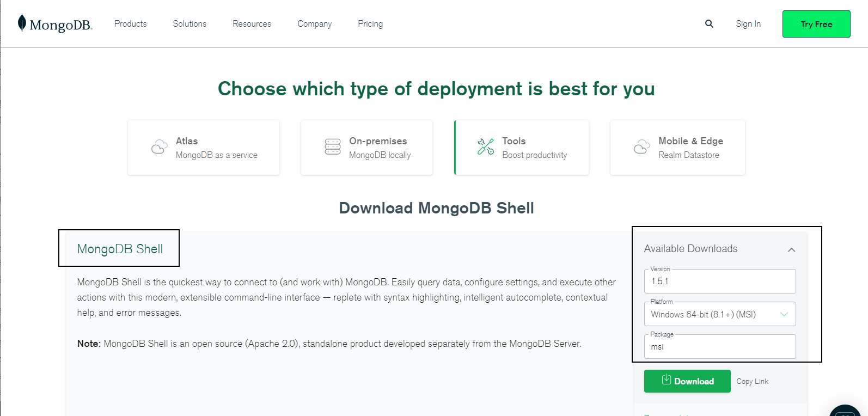Click the 'Note:' paragraph about Apache 2.0
The height and width of the screenshot is (416, 868).
tap(329, 344)
